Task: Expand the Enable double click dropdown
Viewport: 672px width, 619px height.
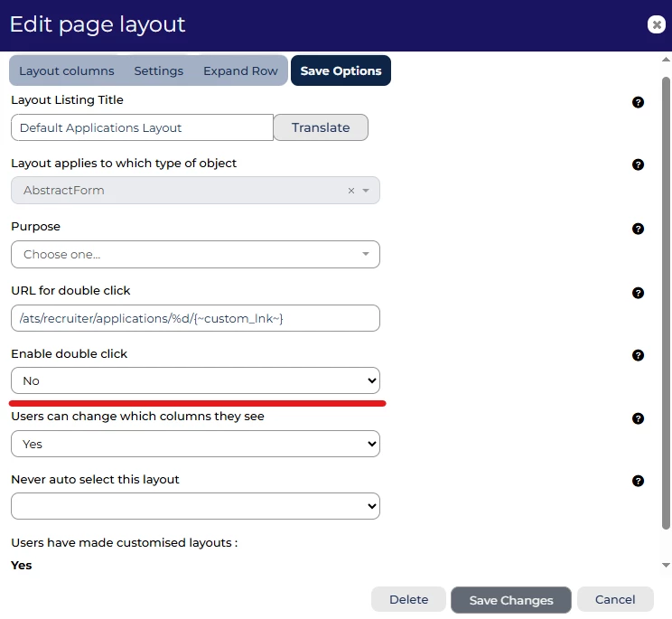Action: coord(195,380)
